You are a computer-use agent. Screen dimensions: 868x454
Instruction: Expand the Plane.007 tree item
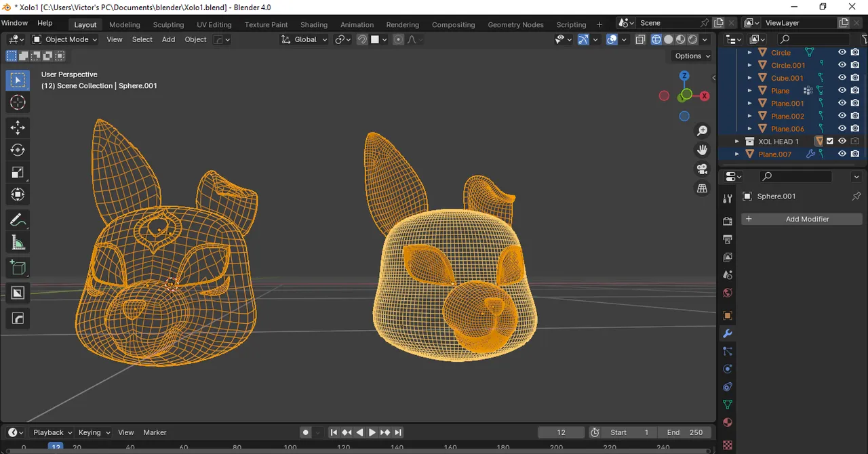click(737, 154)
